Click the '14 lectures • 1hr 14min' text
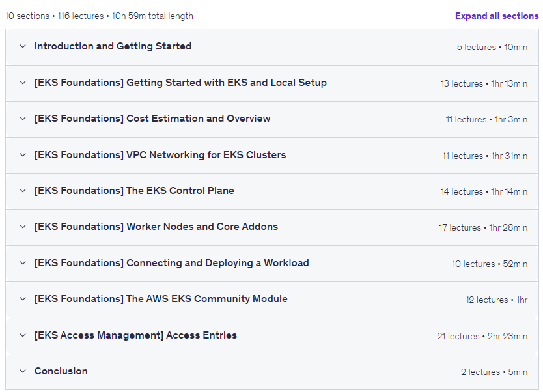The width and height of the screenshot is (543, 392). [x=484, y=192]
